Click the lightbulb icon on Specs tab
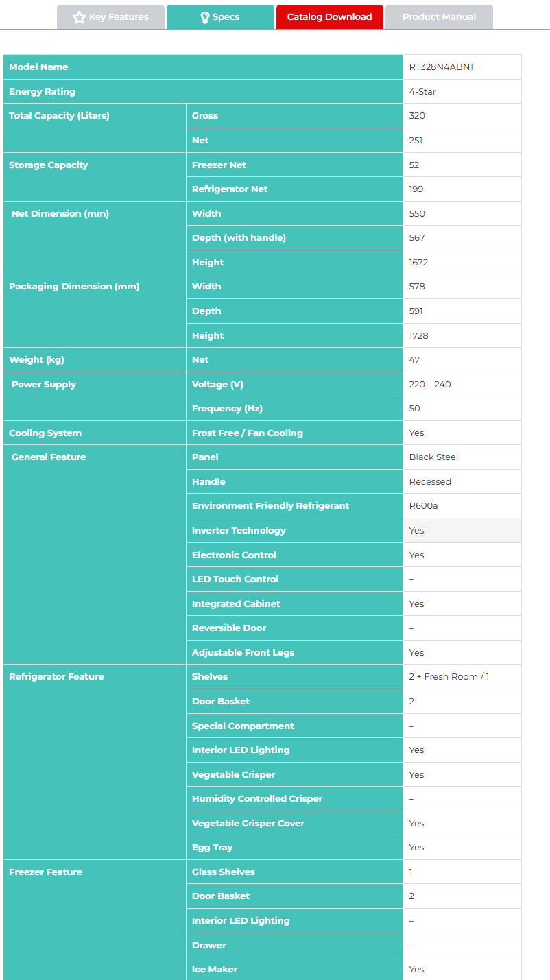Screen dimensions: 550x980 coord(204,17)
